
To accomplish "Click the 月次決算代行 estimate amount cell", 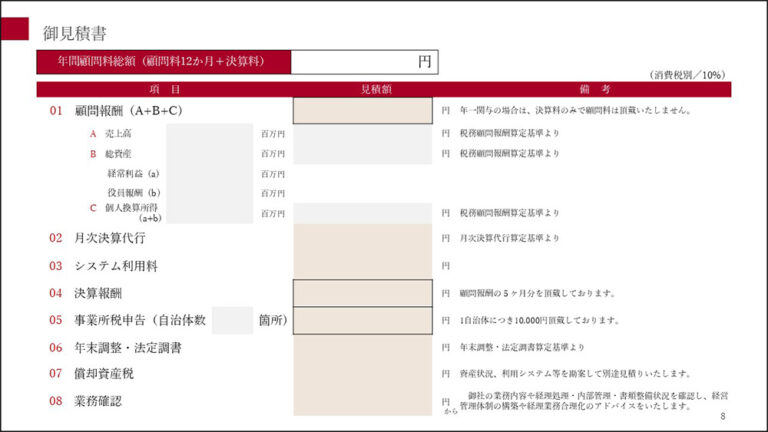I will [x=362, y=238].
